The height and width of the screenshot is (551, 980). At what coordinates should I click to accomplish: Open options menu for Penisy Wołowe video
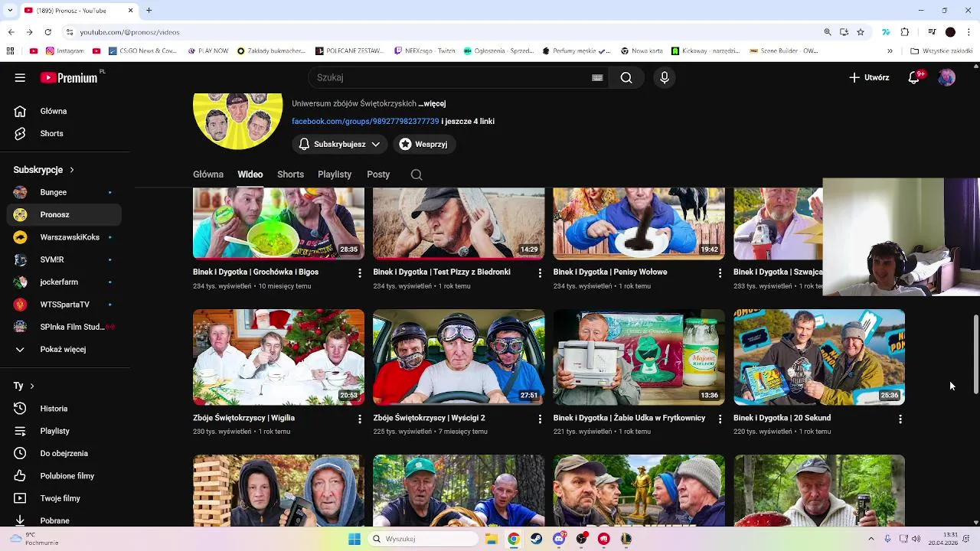point(720,273)
